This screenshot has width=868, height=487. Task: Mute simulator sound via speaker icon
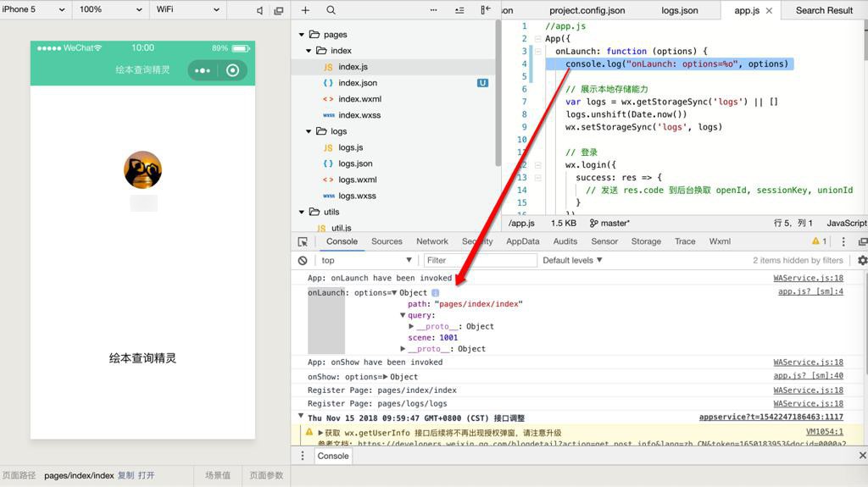point(259,10)
